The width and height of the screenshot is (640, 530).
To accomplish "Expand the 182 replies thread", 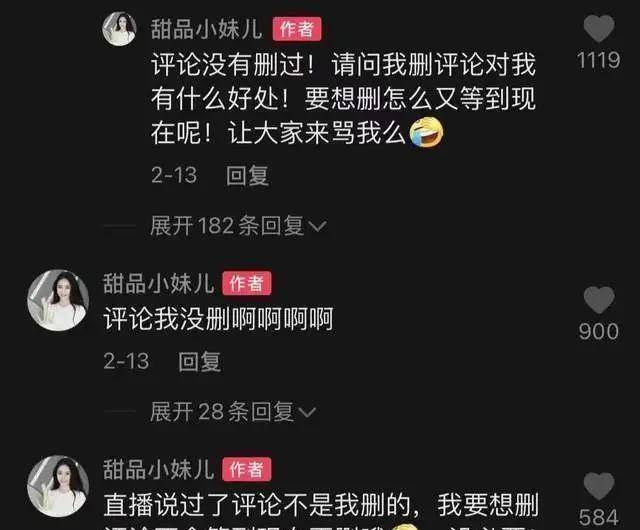I will pos(238,226).
